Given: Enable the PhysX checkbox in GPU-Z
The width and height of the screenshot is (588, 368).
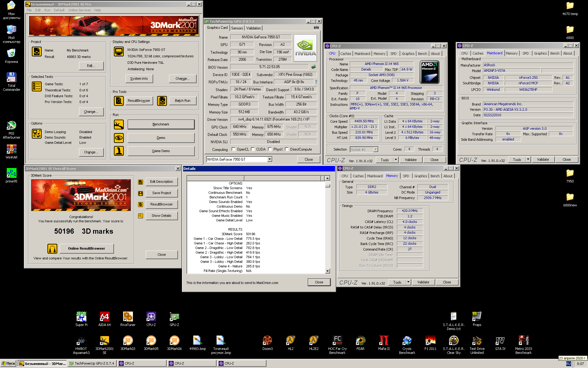Looking at the screenshot, I should pyautogui.click(x=270, y=149).
